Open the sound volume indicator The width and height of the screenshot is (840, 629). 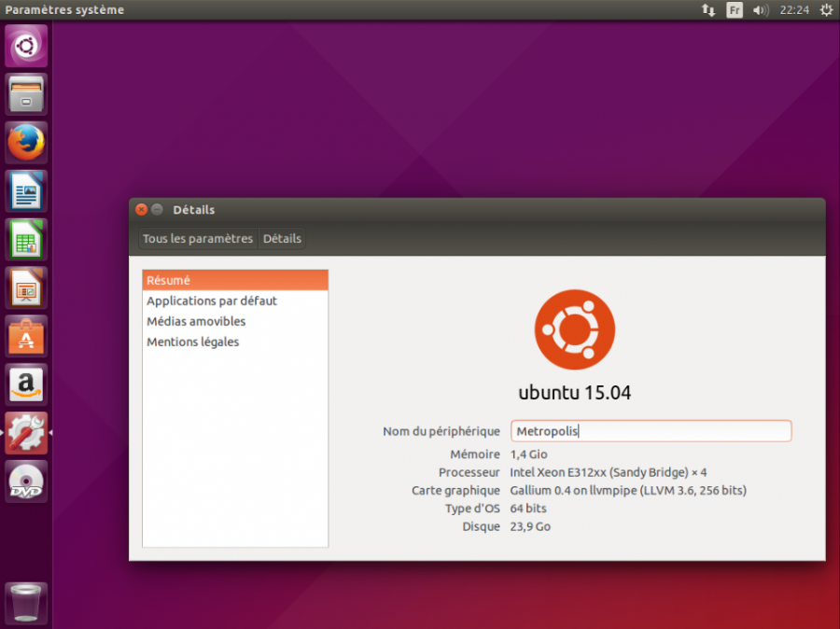point(761,10)
